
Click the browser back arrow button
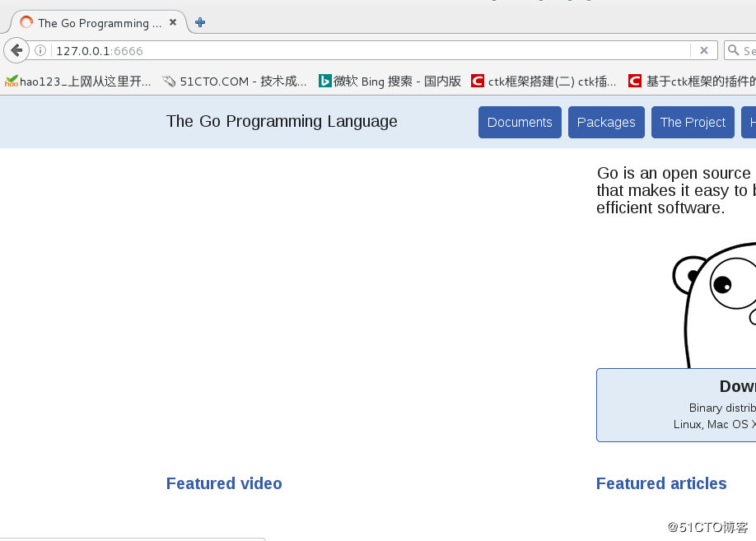click(16, 50)
